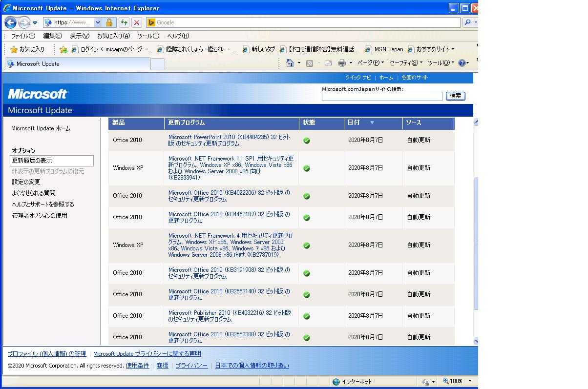Open the ツール(O) command dropdown
The width and height of the screenshot is (588, 389).
pos(441,63)
